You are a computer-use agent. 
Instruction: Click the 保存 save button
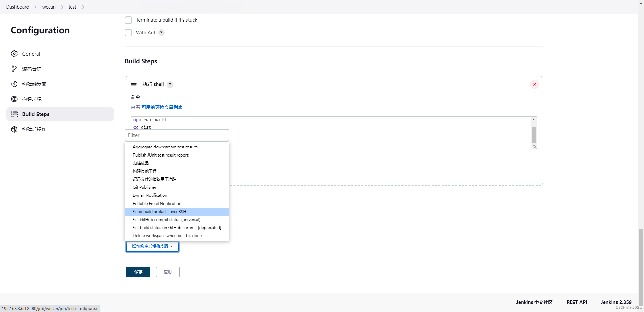(x=138, y=272)
